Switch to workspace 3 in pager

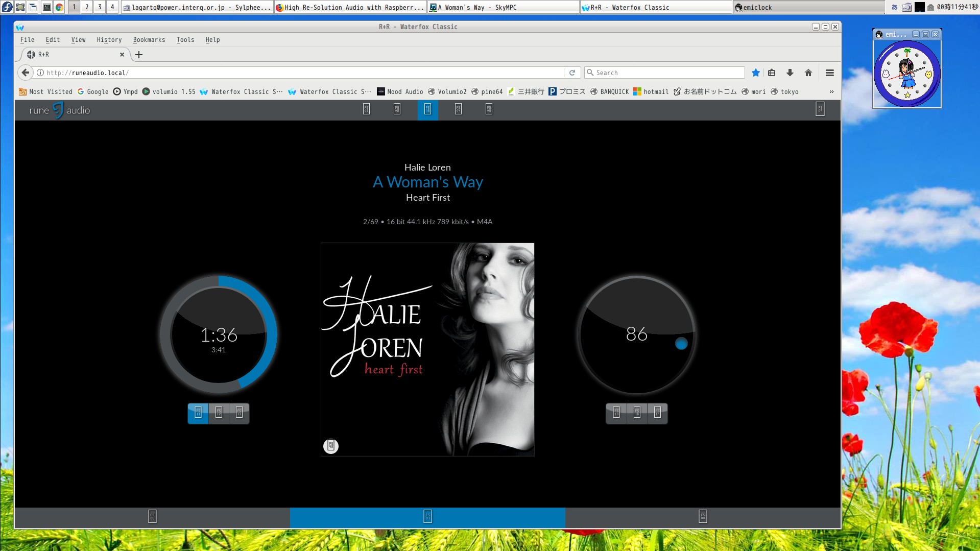coord(100,7)
